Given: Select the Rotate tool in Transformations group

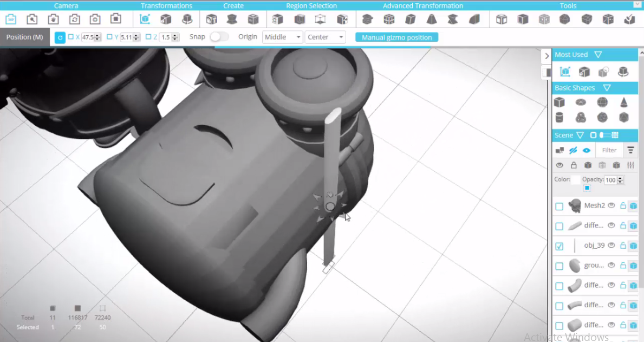Looking at the screenshot, I should pos(187,20).
